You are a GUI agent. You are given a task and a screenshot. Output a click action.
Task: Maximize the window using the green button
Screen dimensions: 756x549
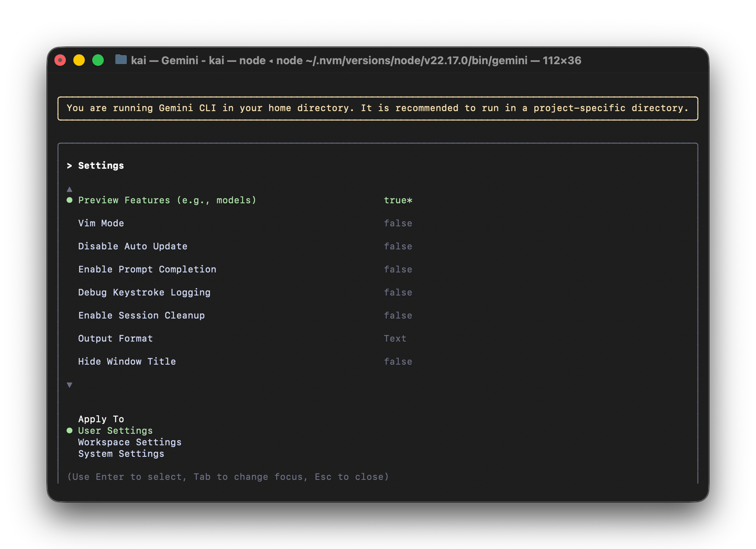[98, 60]
